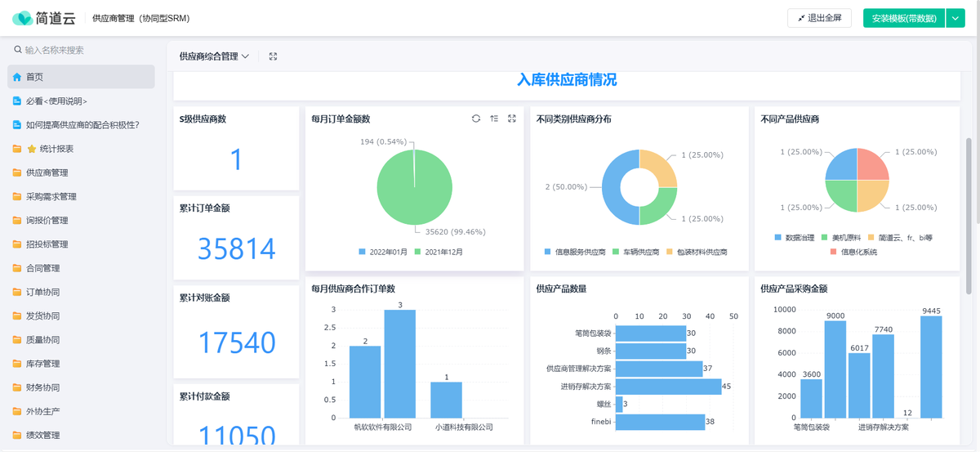980x452 pixels.
Task: Expand the 统计报表 folder
Action: 82,149
